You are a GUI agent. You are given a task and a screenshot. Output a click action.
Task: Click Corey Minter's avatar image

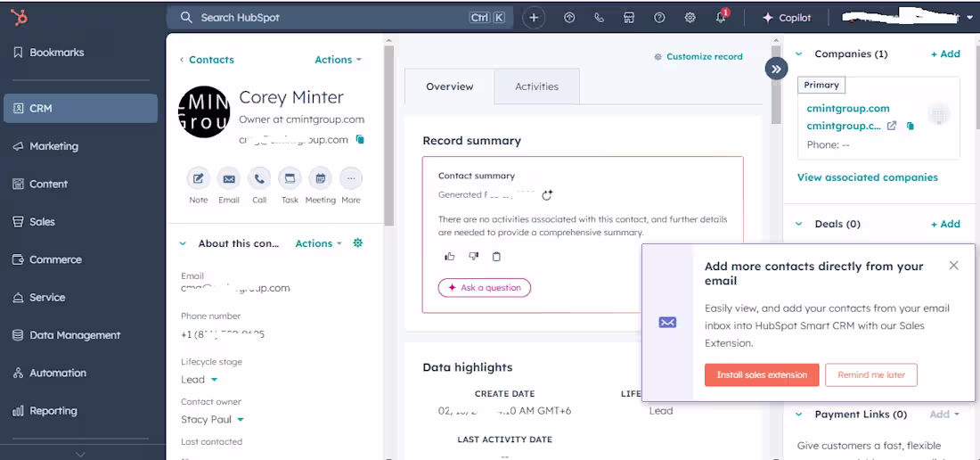coord(204,111)
